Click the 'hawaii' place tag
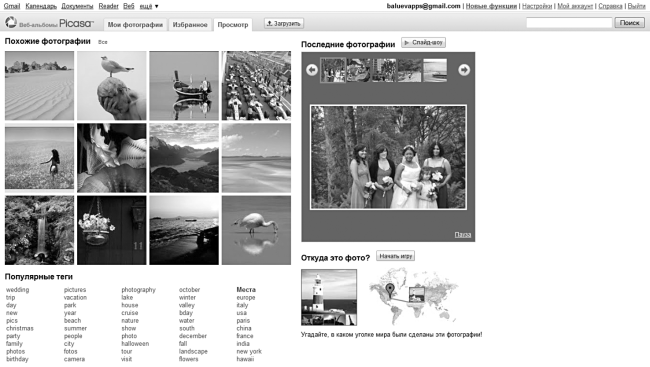Screen dimensions: 650x367 coord(245,359)
